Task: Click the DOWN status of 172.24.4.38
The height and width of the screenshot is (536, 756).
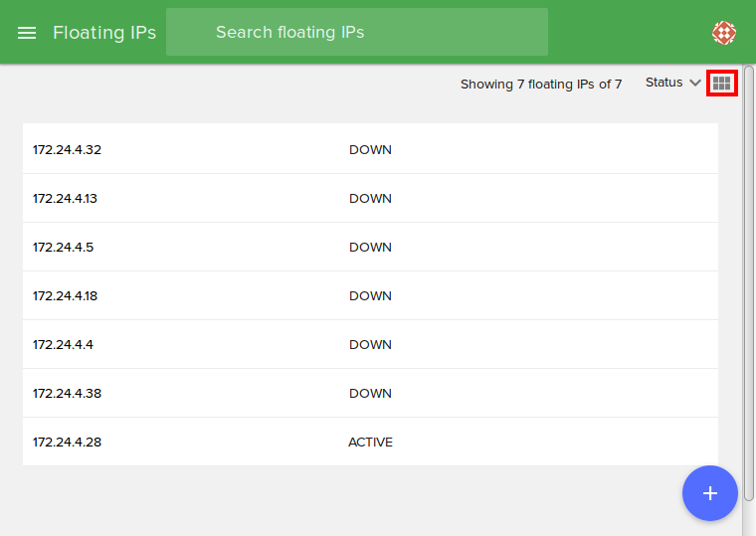Action: point(370,394)
